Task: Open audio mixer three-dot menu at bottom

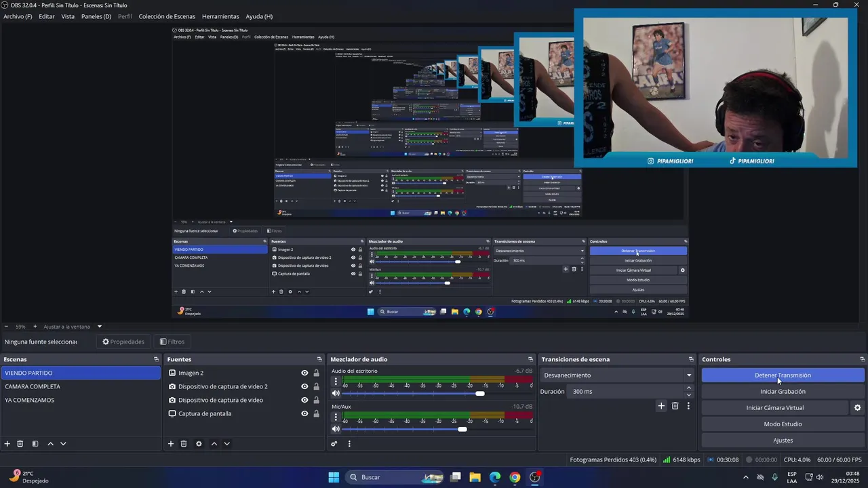Action: [349, 444]
